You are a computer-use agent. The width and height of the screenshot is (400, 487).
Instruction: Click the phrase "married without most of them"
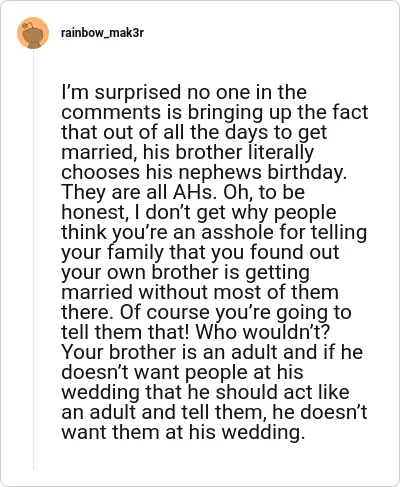tap(200, 293)
